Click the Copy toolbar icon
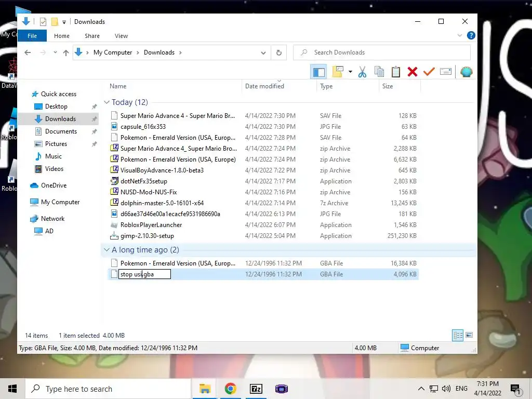This screenshot has height=399, width=532. [379, 72]
